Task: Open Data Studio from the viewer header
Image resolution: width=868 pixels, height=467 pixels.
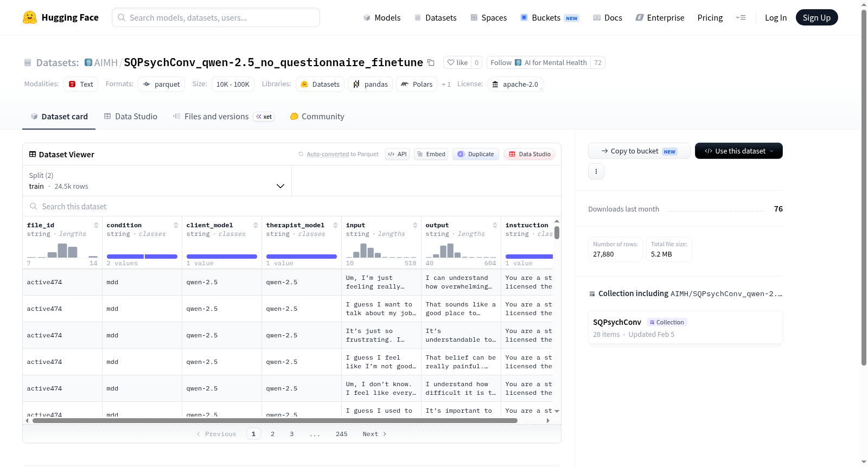Action: point(529,154)
